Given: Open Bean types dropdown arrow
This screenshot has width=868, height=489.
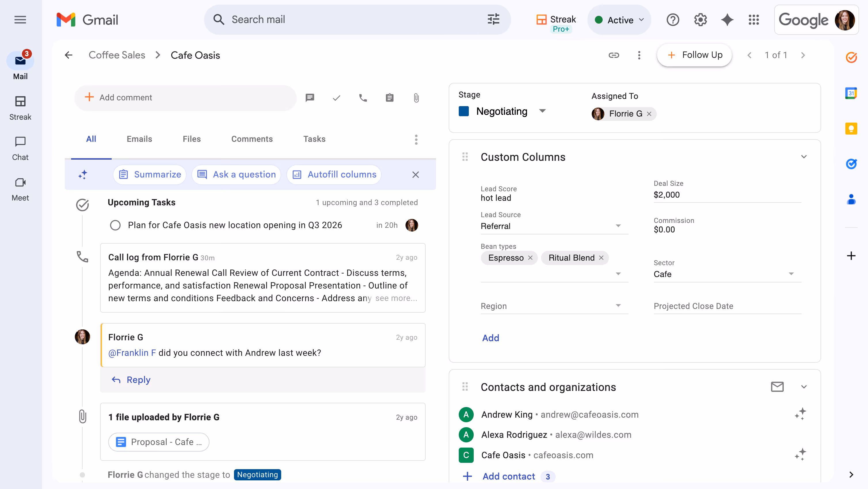Looking at the screenshot, I should click(618, 274).
